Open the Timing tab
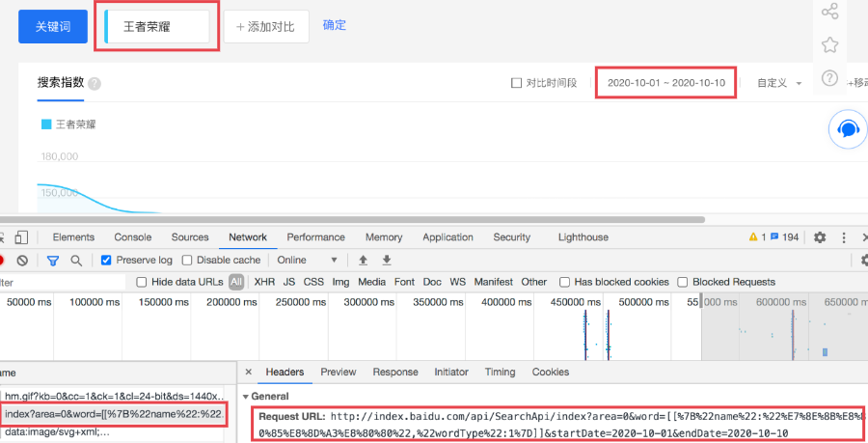 coord(500,372)
